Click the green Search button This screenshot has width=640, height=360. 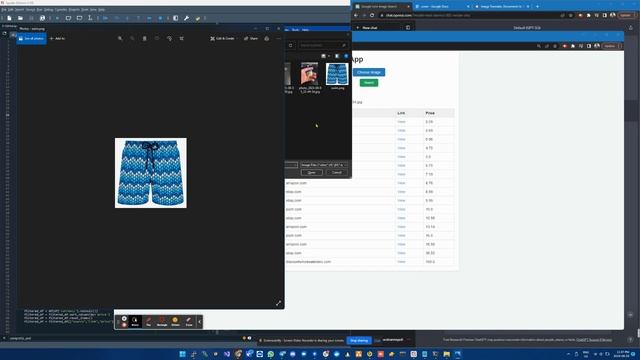point(369,83)
